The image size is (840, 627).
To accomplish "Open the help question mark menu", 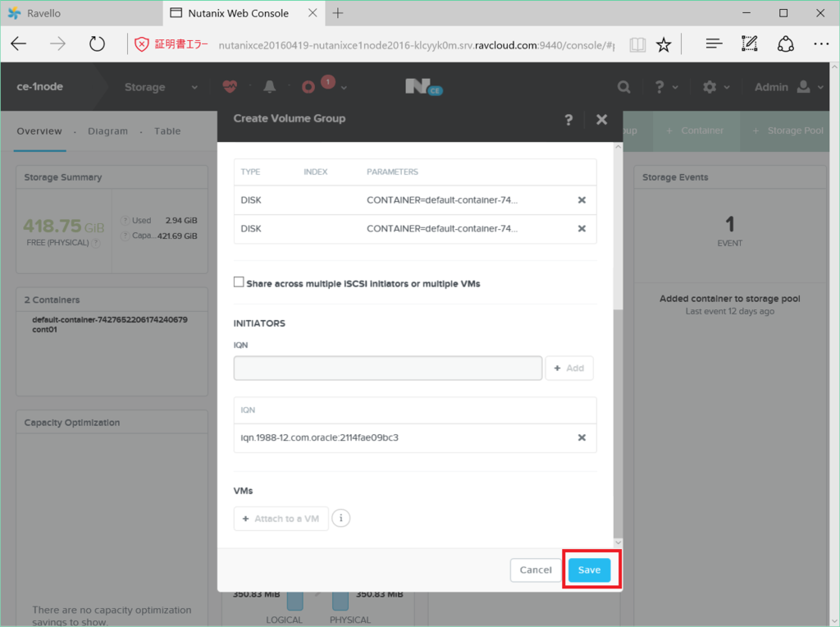I will (666, 87).
